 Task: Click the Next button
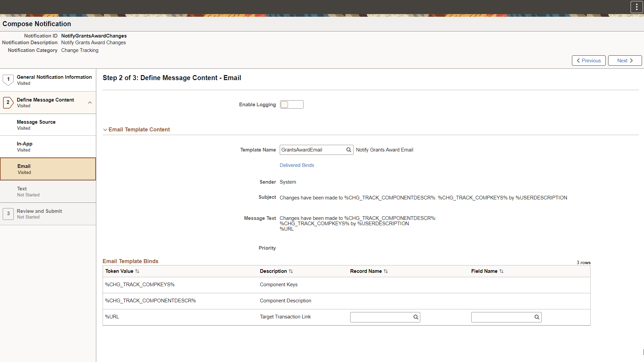point(625,61)
